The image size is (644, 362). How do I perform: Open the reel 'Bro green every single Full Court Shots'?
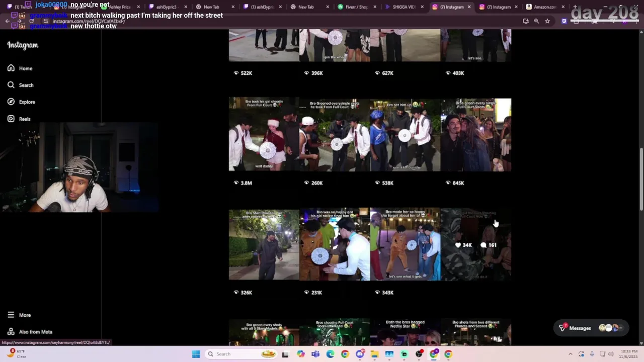(x=476, y=135)
